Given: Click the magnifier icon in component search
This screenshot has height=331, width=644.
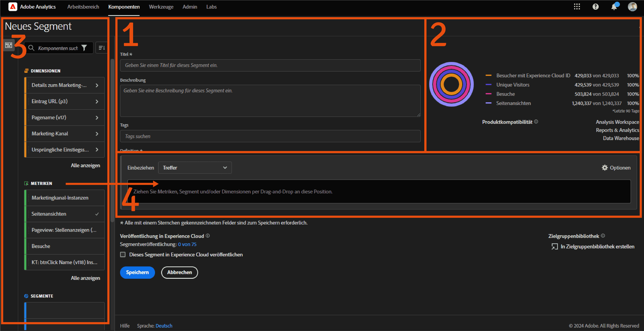Looking at the screenshot, I should click(31, 48).
